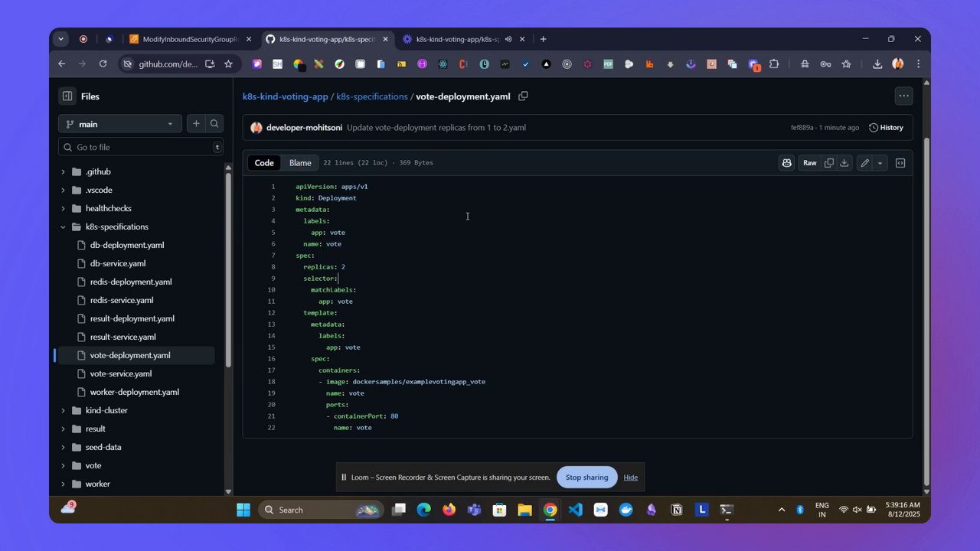This screenshot has width=980, height=551.
Task: Open the k8s-specifications breadcrumb link
Action: tap(372, 96)
